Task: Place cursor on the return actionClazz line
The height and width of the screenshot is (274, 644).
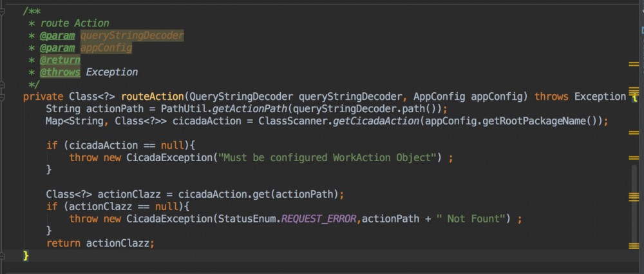Action: coord(100,243)
